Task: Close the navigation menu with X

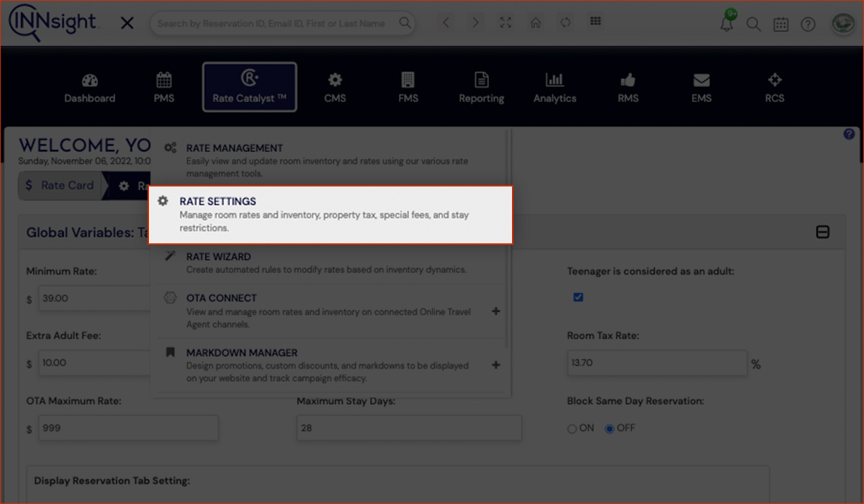Action: coord(127,23)
